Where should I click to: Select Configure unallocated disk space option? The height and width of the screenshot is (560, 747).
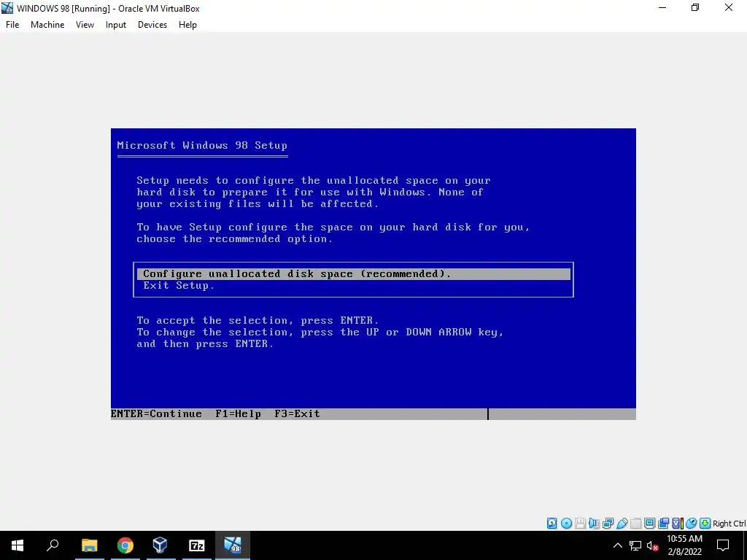354,274
